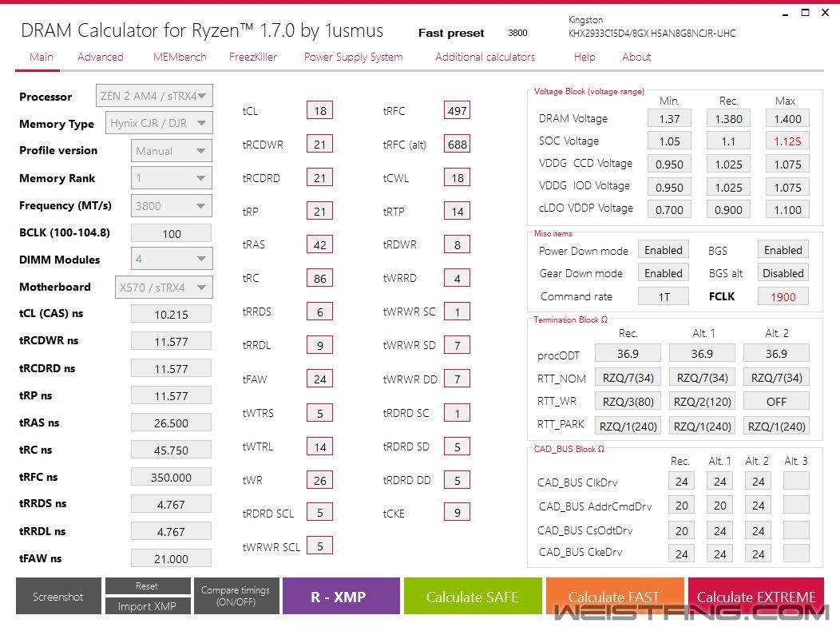Open the Frequency (MT/s) dropdown

pyautogui.click(x=172, y=206)
